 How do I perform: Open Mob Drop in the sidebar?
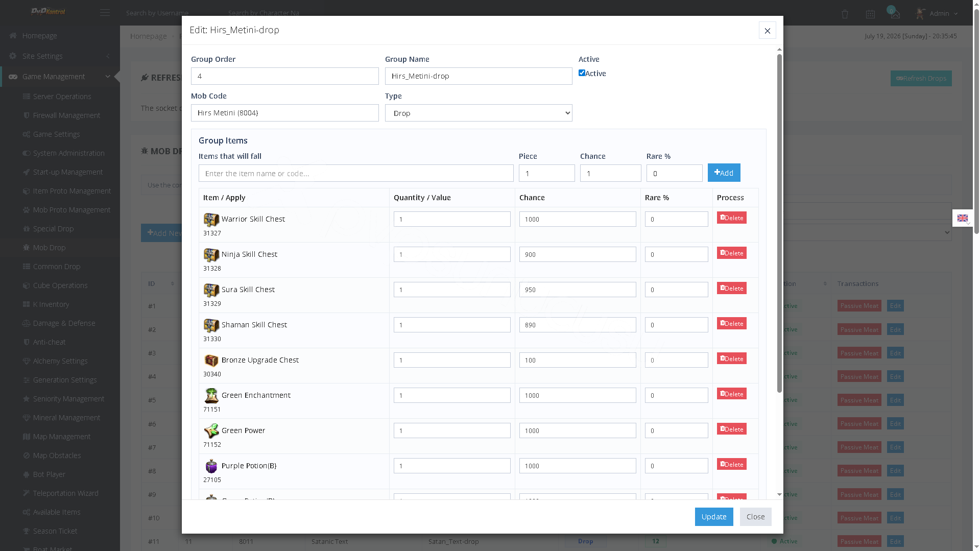pyautogui.click(x=49, y=248)
